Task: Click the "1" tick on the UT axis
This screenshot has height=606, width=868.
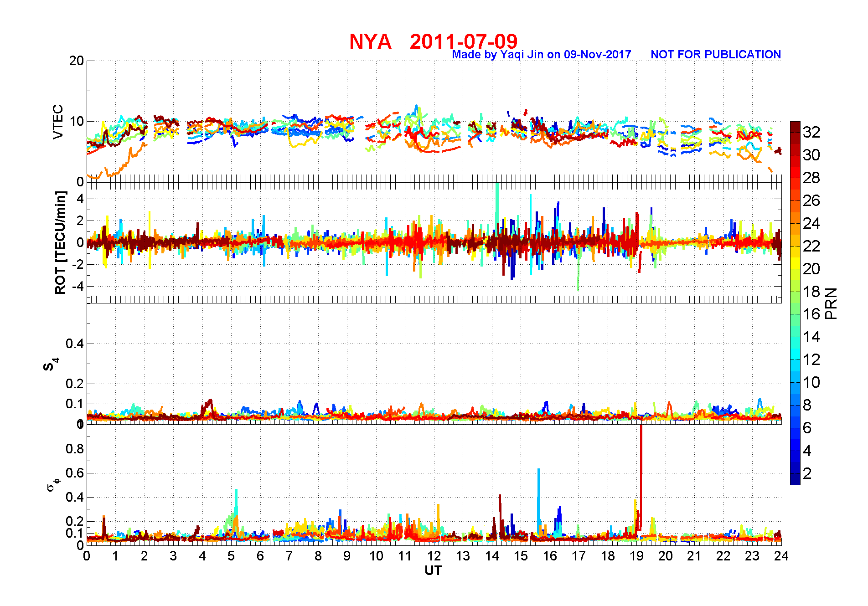Action: click(115, 556)
